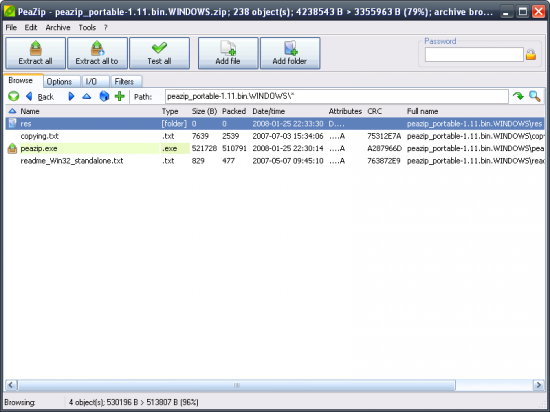Click the horizontal scrollbar left arrow
Viewport: 550px width, 412px height.
pyautogui.click(x=11, y=385)
